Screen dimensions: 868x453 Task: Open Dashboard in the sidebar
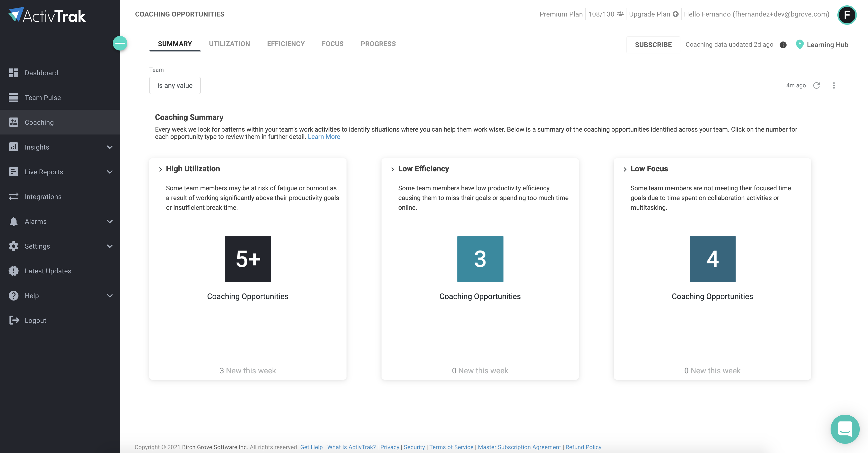tap(60, 73)
